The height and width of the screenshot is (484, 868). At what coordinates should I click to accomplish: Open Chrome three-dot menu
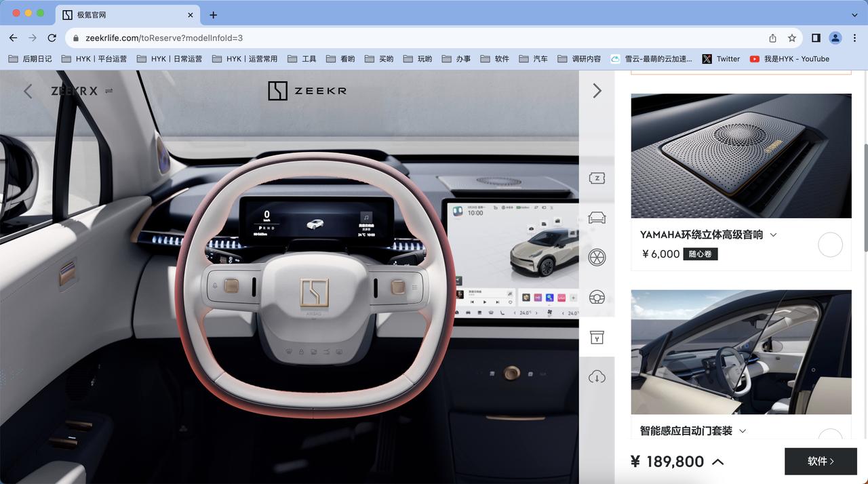(x=854, y=38)
